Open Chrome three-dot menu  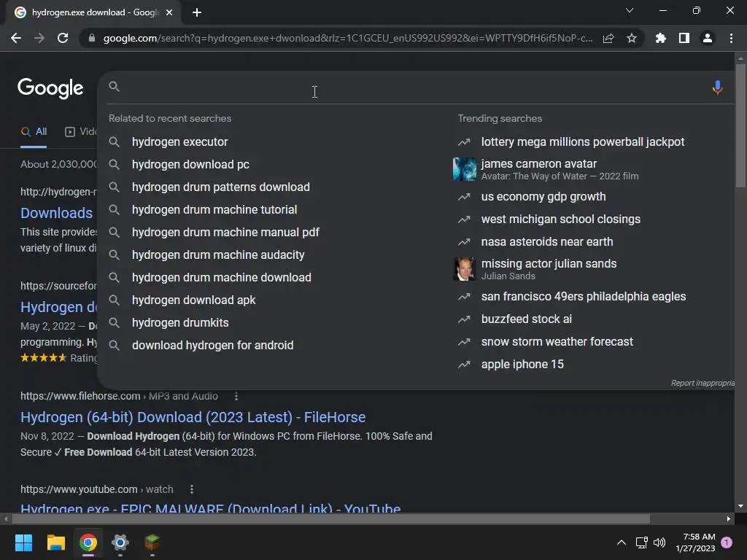click(x=731, y=38)
